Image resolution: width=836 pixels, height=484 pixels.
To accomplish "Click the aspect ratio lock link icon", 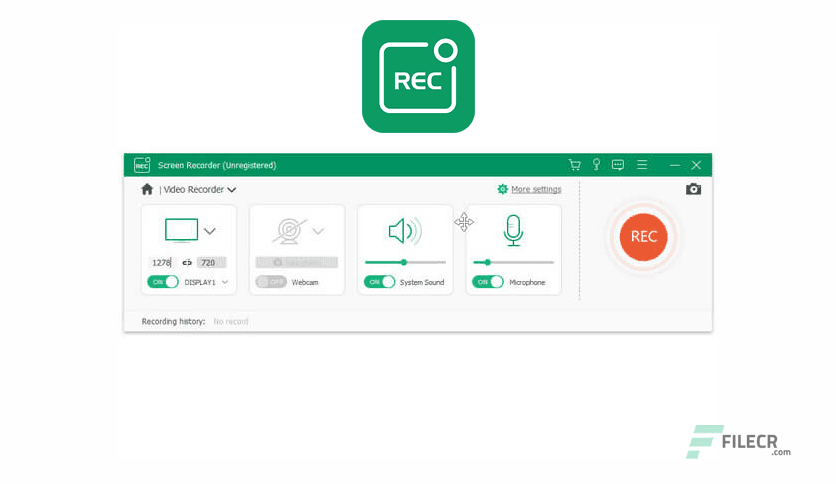I will 187,262.
